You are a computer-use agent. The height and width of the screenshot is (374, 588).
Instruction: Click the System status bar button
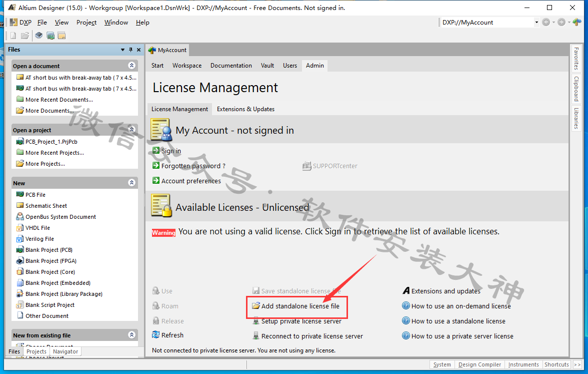pos(442,364)
